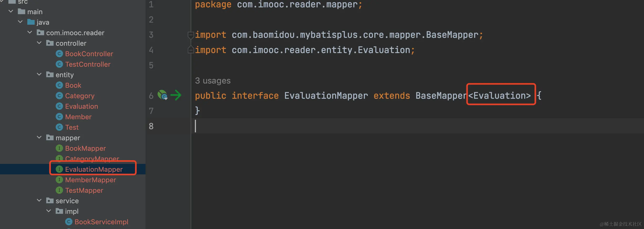Click the Evaluation entity class icon
This screenshot has height=229, width=644.
point(59,106)
